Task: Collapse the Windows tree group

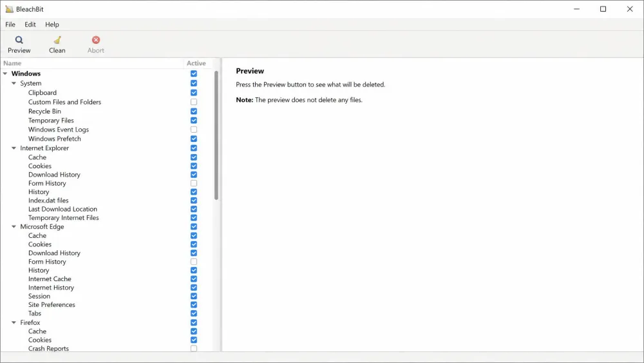Action: click(5, 74)
